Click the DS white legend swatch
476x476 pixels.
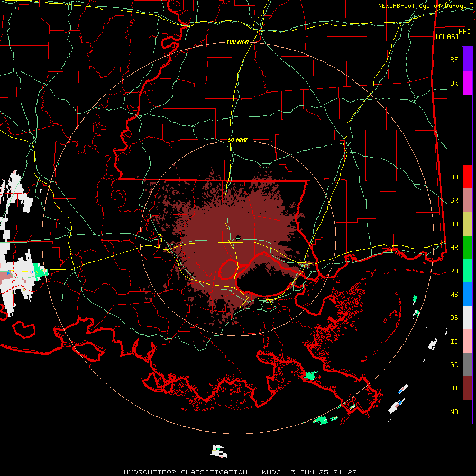[467, 317]
